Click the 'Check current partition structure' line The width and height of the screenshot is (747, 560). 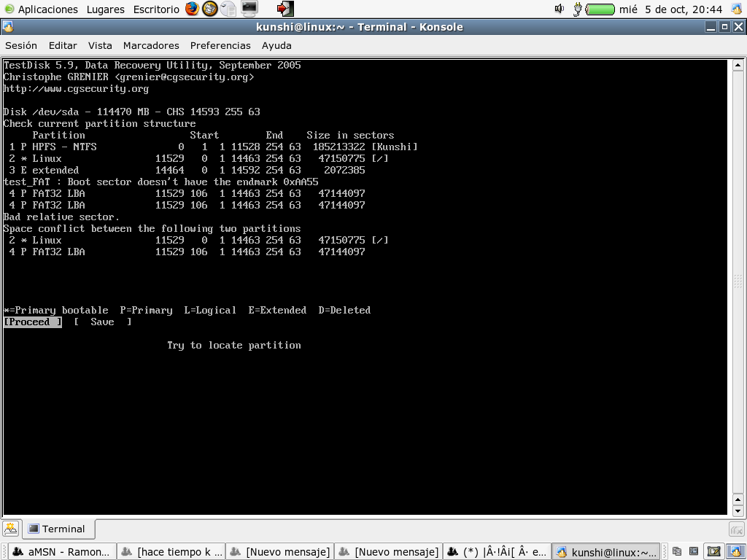[99, 124]
